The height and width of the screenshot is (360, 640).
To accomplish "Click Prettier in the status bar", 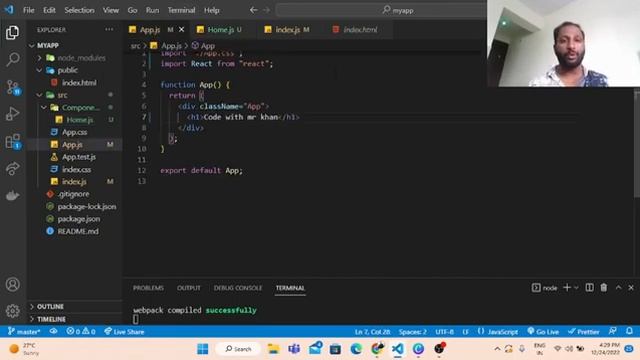I will 584,331.
